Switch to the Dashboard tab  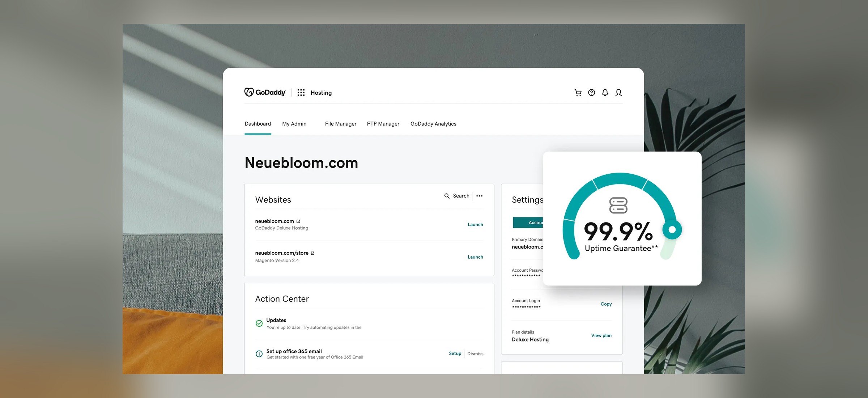[258, 124]
